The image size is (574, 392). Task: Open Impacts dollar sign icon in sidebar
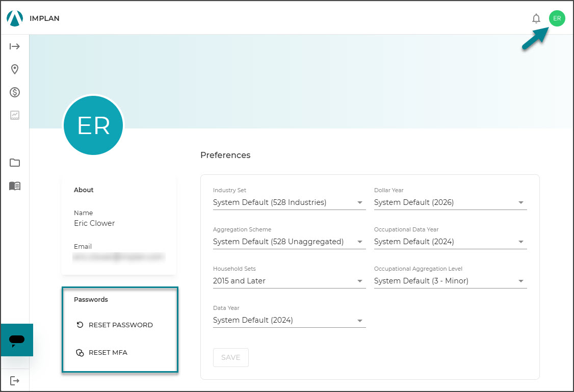(x=15, y=92)
